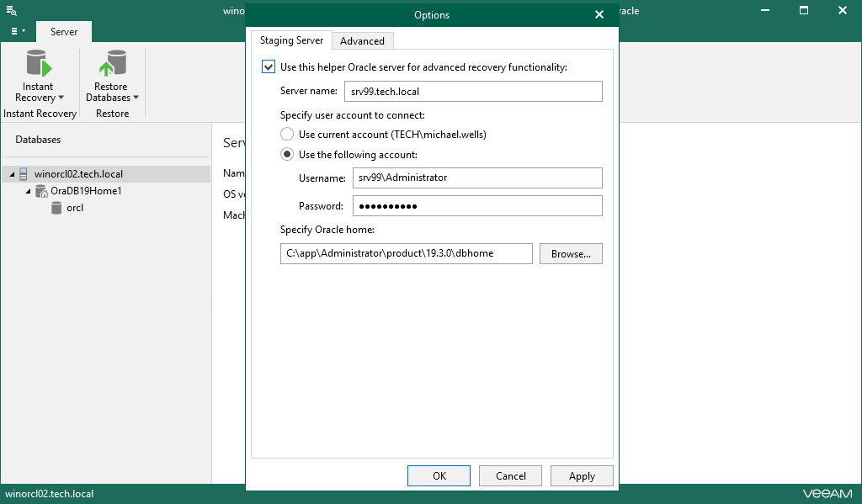862x504 pixels.
Task: Click the Restore Databases icon
Action: [x=111, y=65]
